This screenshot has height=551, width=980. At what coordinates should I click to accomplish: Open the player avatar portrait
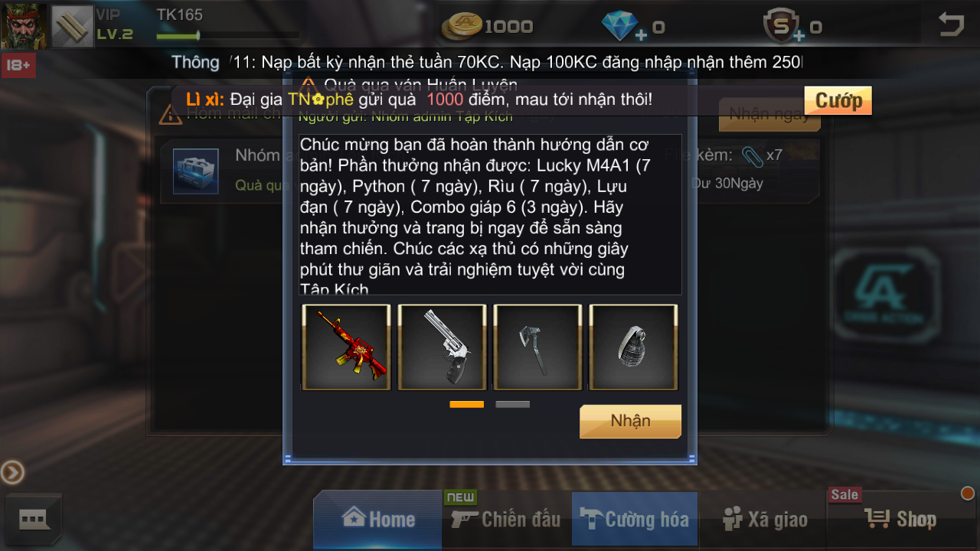point(24,25)
